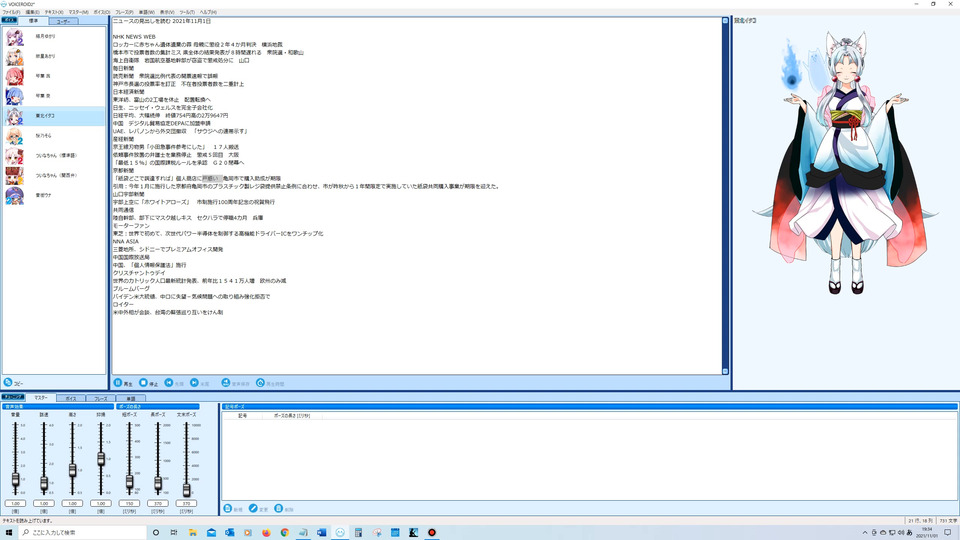
Task: Click the taskbar search box
Action: point(83,533)
